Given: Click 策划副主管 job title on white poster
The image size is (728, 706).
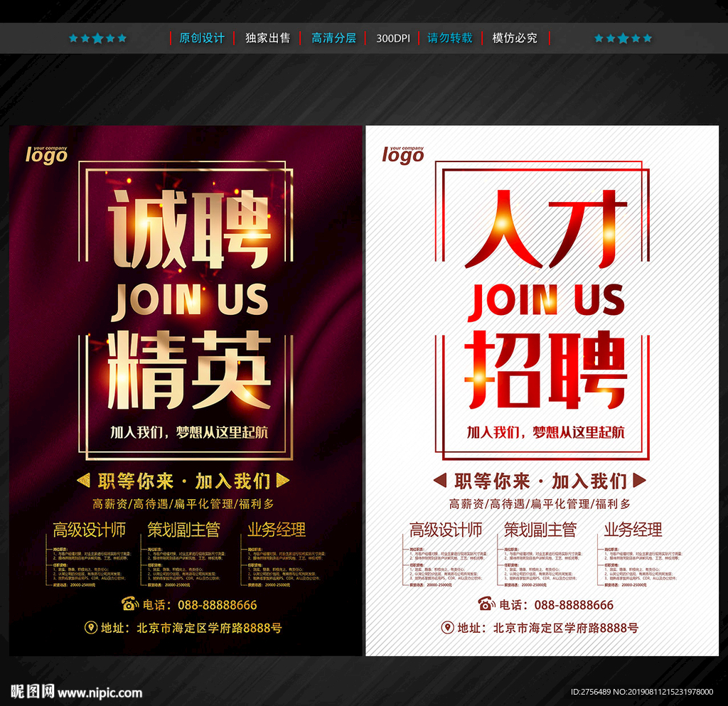Looking at the screenshot, I should [x=540, y=530].
